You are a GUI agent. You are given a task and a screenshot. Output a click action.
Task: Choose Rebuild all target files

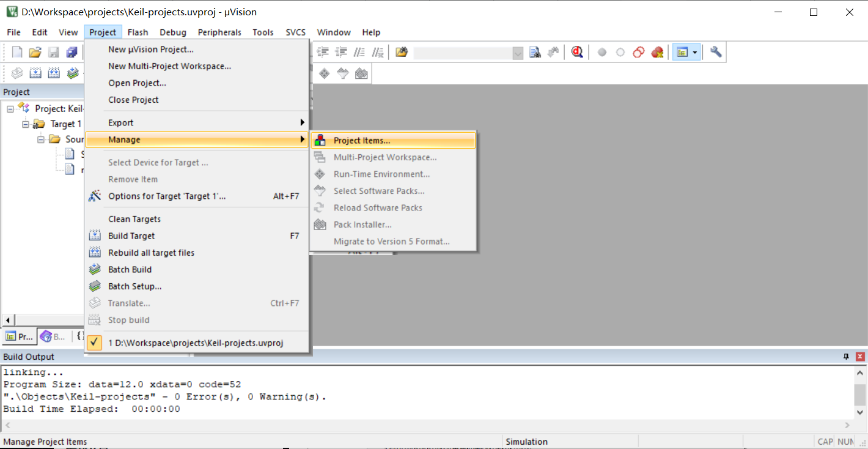pyautogui.click(x=196, y=253)
